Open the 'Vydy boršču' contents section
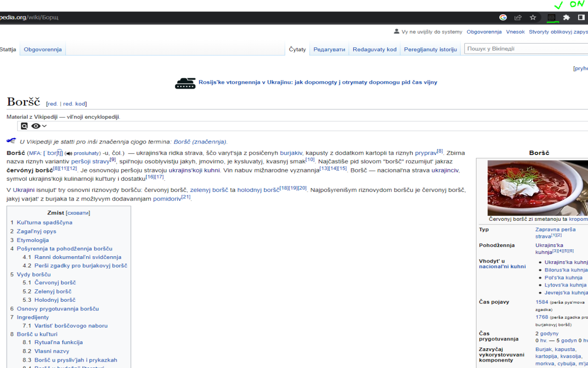This screenshot has width=588, height=368. click(x=34, y=275)
